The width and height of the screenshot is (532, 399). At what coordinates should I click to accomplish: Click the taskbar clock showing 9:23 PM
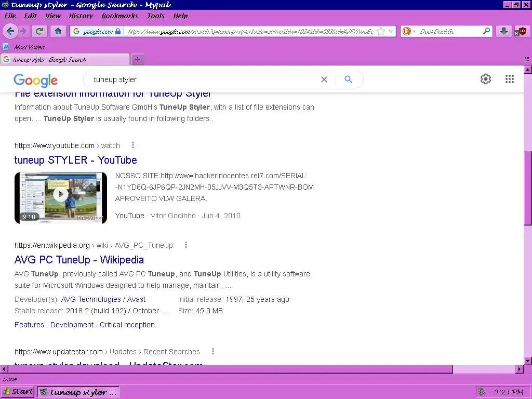tap(508, 392)
